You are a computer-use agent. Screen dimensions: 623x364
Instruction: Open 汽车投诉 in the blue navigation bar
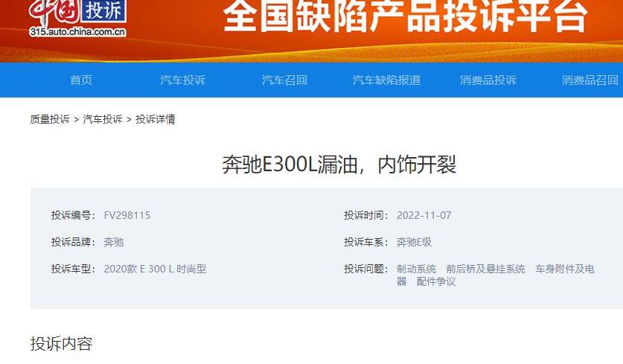pyautogui.click(x=182, y=80)
